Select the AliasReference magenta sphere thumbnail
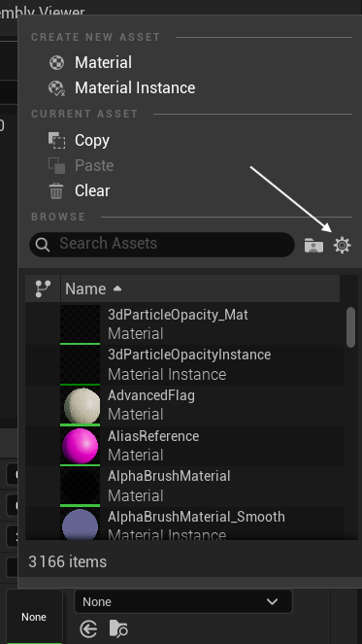This screenshot has width=362, height=644. [x=80, y=446]
